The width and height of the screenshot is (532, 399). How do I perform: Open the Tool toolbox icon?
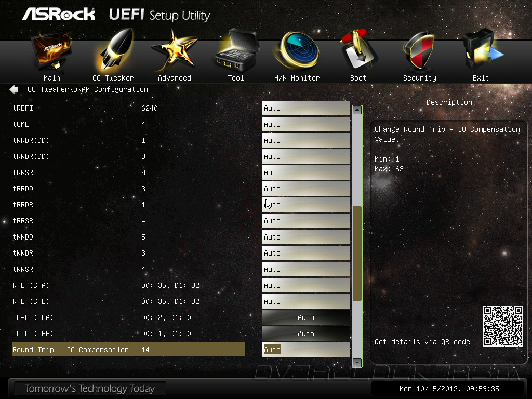pos(236,50)
